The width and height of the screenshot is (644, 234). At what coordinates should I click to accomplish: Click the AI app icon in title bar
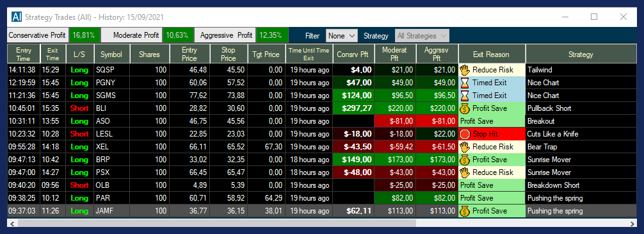tap(17, 17)
